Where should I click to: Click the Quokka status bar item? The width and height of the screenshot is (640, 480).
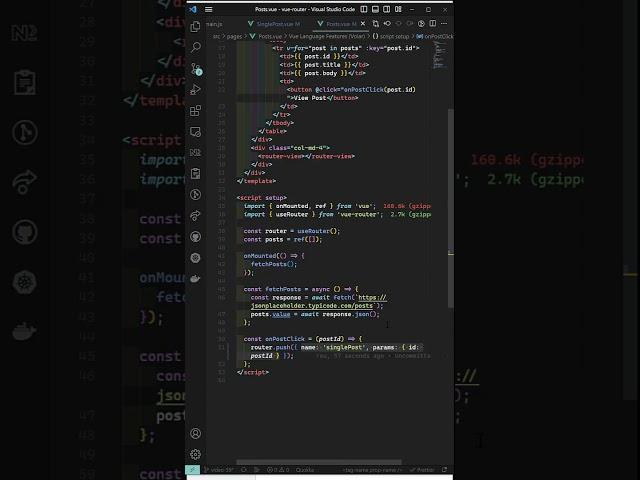point(304,470)
